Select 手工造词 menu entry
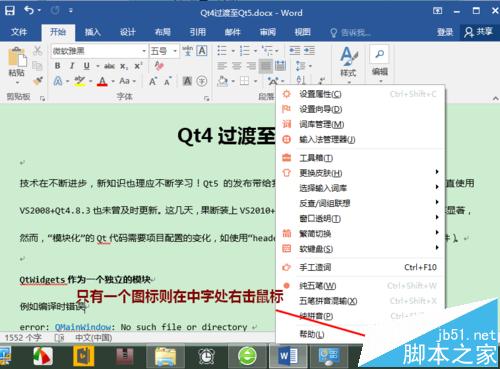The height and width of the screenshot is (369, 500). point(360,267)
